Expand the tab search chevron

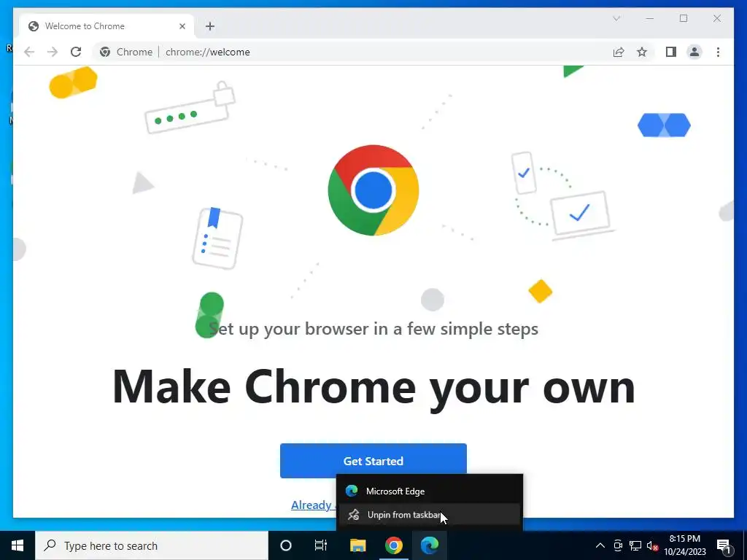pos(616,18)
